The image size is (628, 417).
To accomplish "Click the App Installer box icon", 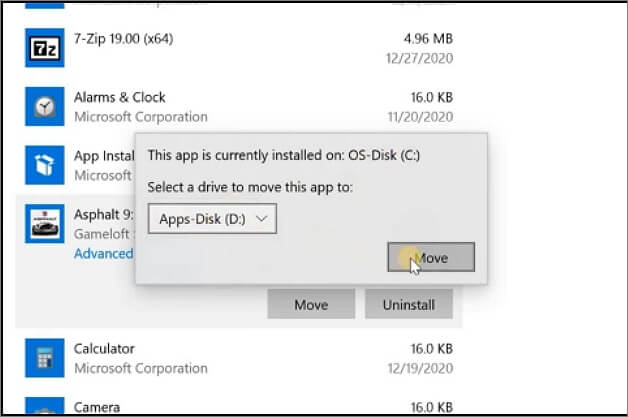I will [x=45, y=165].
